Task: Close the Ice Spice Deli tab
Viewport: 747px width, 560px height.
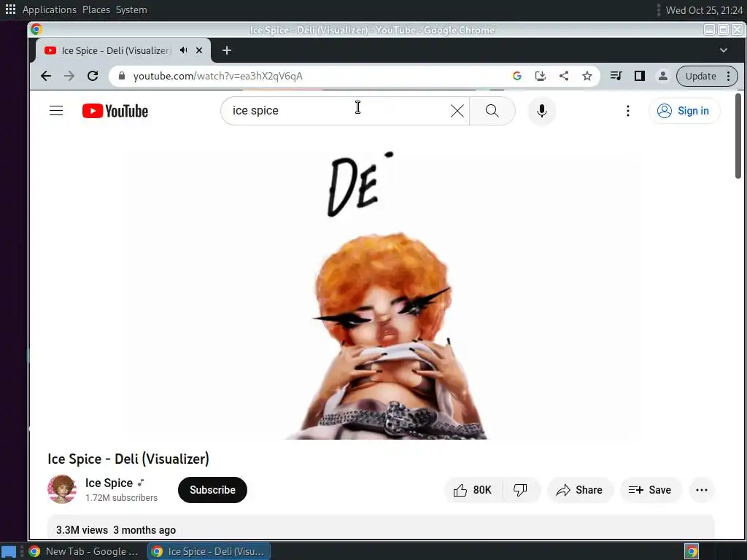Action: pos(199,50)
